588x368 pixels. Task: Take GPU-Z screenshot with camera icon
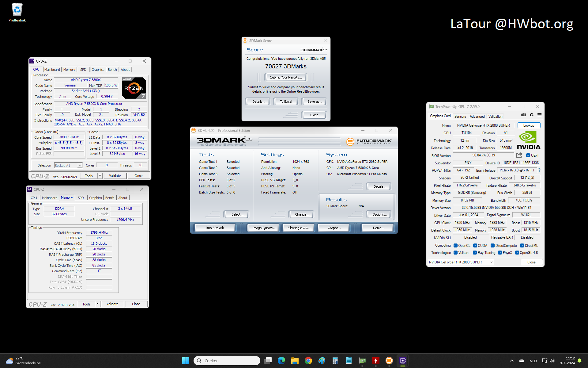pyautogui.click(x=524, y=115)
